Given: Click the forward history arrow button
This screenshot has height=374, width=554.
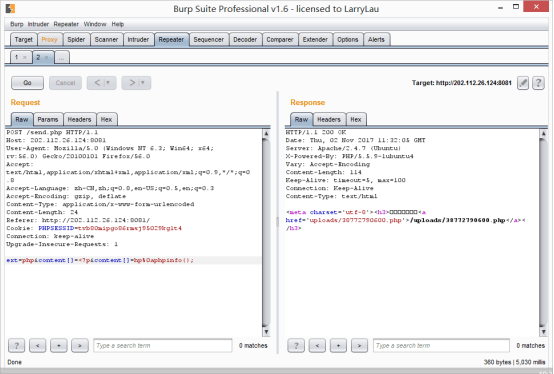Looking at the screenshot, I should pos(131,83).
